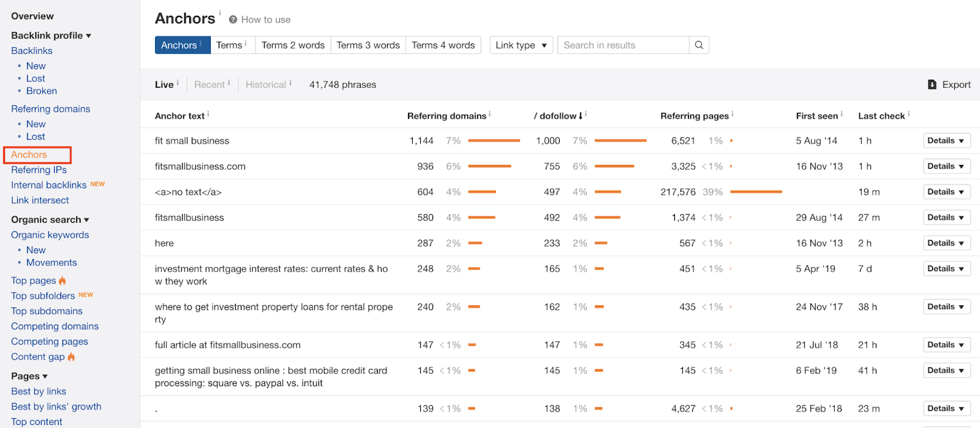Image resolution: width=980 pixels, height=428 pixels.
Task: Open Backlinks in the sidebar
Action: [x=32, y=50]
